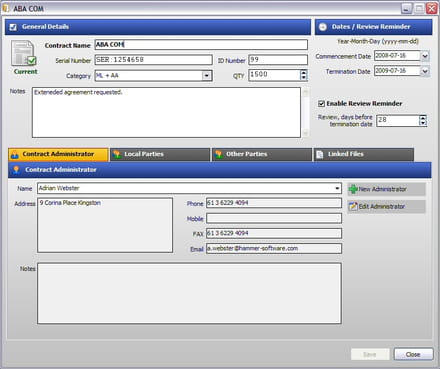Viewport: 440px width, 369px height.
Task: Click the administrator Address box
Action: coord(105,225)
